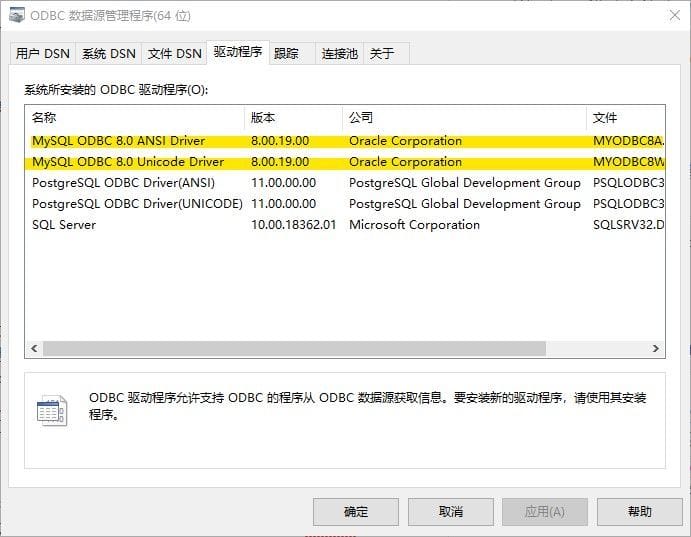Click version 10.00.18362.01 cell
Viewport: 691px width, 537px height.
[293, 225]
